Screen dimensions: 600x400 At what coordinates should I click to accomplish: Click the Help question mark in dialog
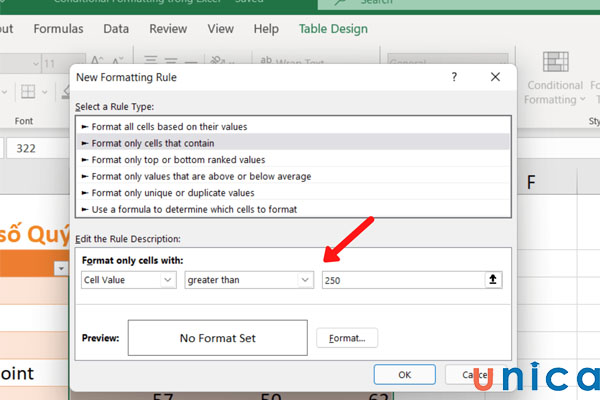click(x=454, y=77)
